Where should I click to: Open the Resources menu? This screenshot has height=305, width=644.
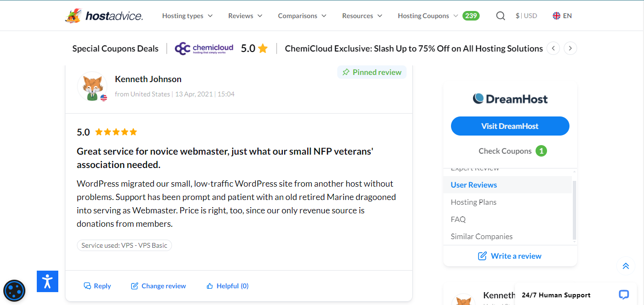[362, 16]
